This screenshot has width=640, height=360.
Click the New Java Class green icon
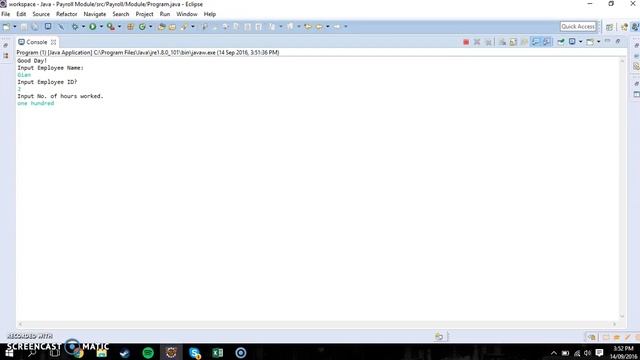[142, 27]
